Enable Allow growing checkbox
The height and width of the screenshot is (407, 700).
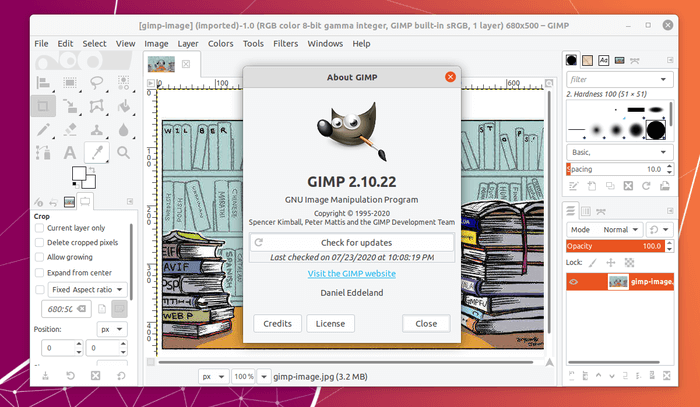point(39,257)
